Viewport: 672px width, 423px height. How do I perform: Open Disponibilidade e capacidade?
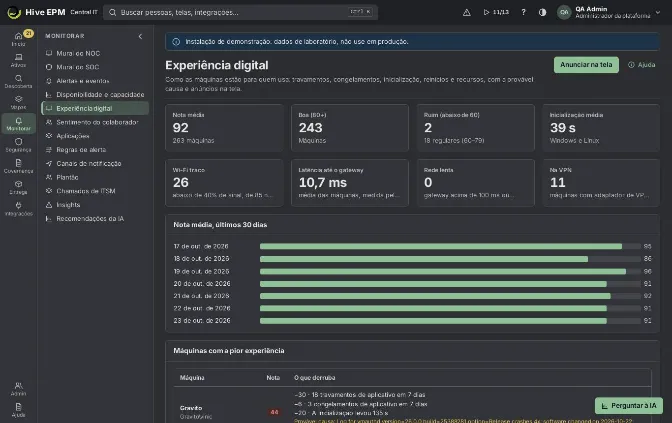point(95,94)
